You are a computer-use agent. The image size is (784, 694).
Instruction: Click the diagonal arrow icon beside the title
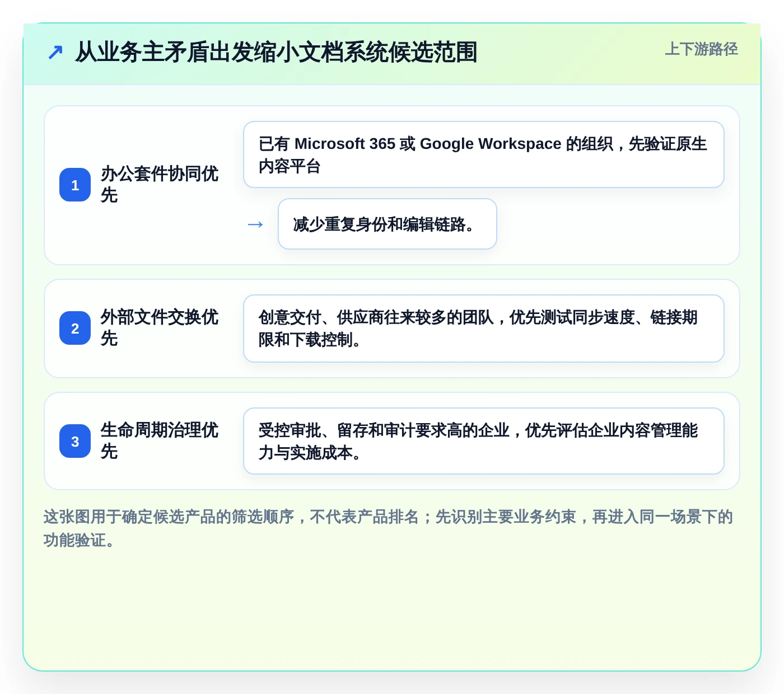(x=55, y=53)
